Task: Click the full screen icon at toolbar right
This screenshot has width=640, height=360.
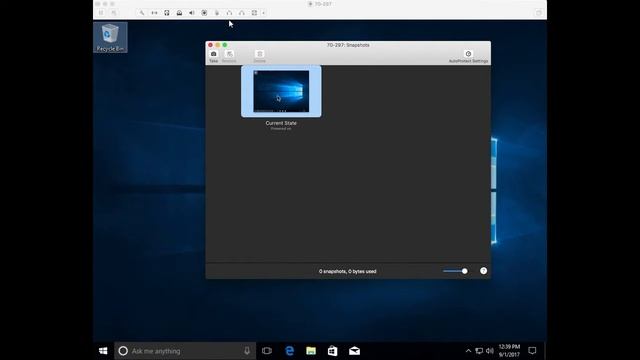Action: click(539, 13)
